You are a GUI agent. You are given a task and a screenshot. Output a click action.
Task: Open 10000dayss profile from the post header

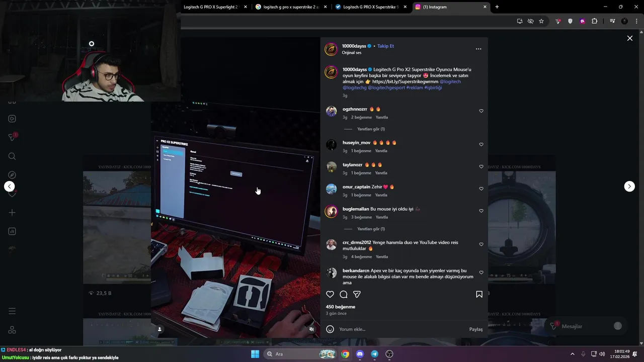point(354,46)
